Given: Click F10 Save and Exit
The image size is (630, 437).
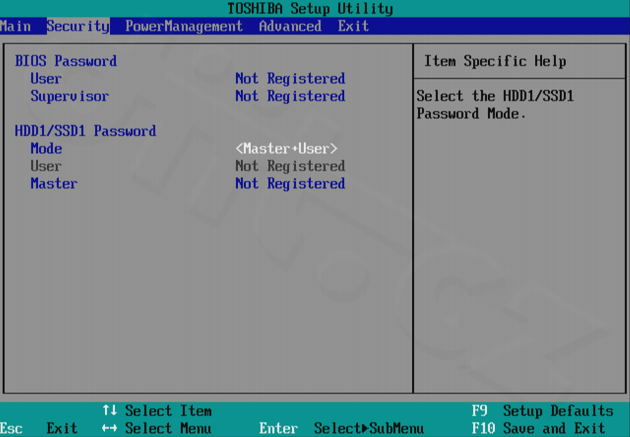Looking at the screenshot, I should tap(538, 429).
